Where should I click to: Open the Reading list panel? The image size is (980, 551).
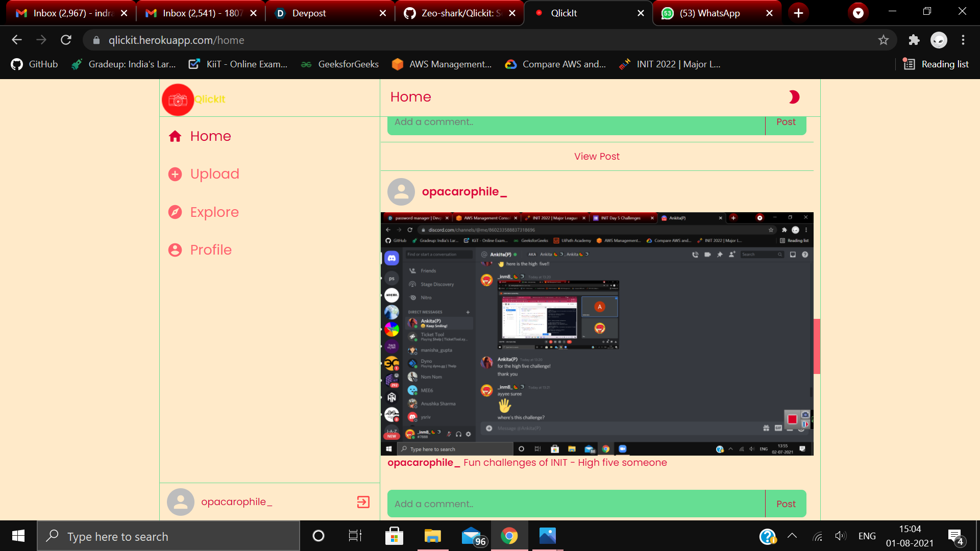tap(936, 64)
